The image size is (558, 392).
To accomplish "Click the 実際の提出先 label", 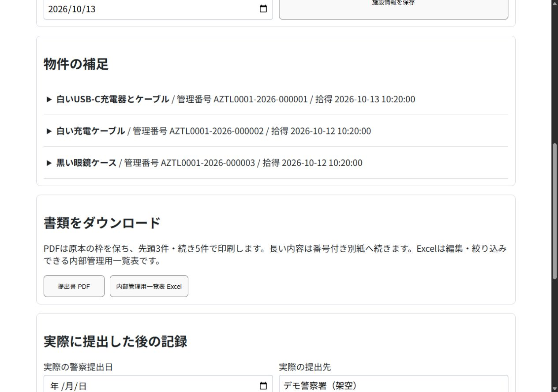I will click(305, 367).
